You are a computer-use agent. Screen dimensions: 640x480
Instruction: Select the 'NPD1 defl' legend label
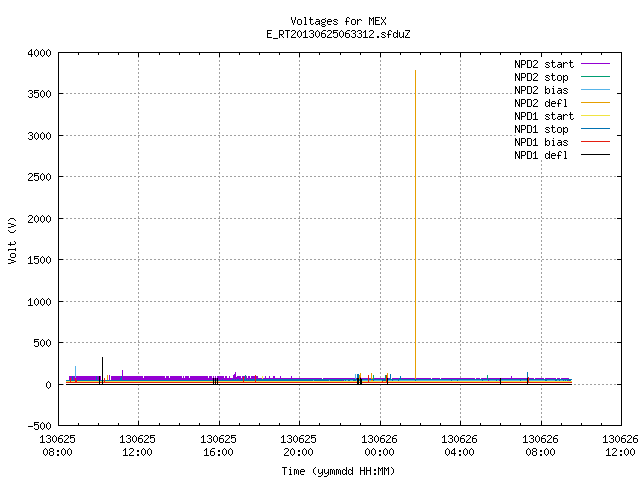pos(541,156)
